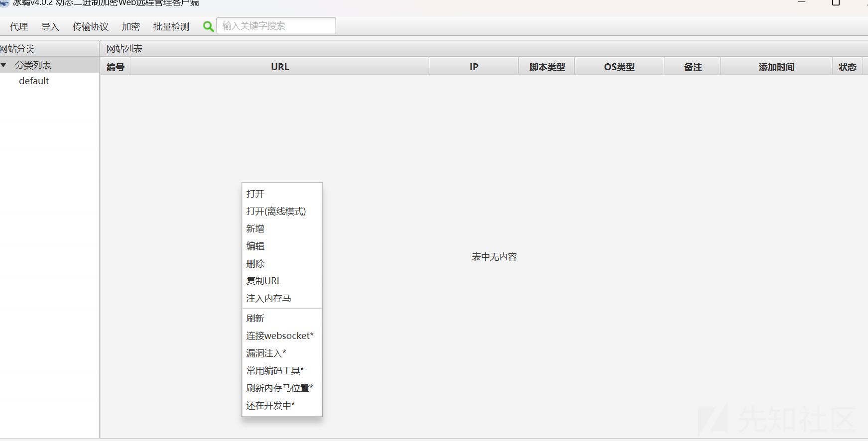The image size is (868, 441).
Task: Choose 编辑 in the context menu
Action: coord(282,246)
